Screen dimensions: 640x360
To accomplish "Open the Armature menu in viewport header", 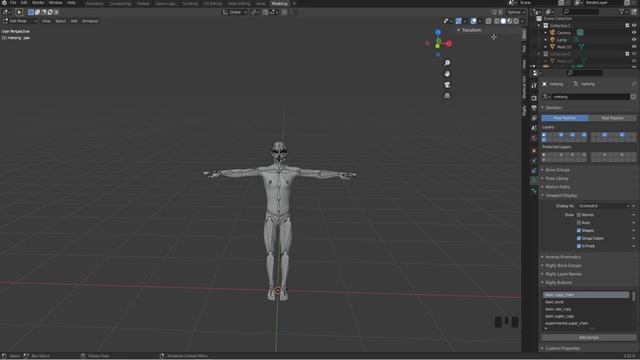I will point(90,21).
